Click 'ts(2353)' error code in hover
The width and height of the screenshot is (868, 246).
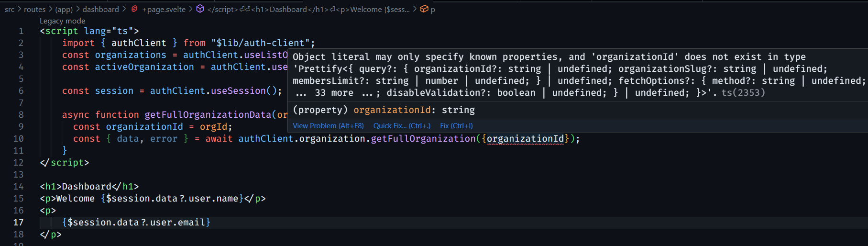(x=743, y=93)
